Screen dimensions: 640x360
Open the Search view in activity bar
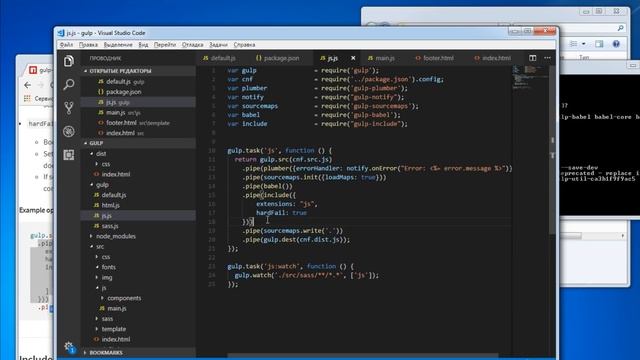69,84
